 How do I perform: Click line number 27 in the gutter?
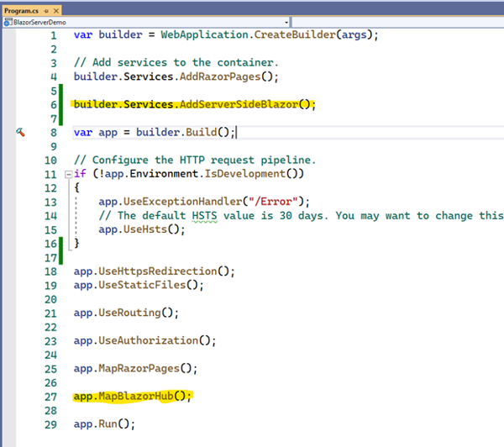[50, 397]
